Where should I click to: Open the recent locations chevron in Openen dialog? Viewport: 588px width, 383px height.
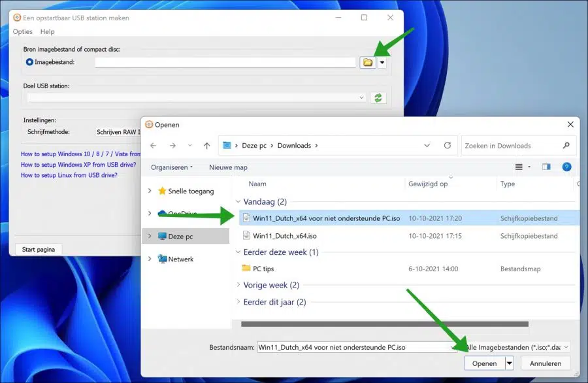pyautogui.click(x=189, y=146)
